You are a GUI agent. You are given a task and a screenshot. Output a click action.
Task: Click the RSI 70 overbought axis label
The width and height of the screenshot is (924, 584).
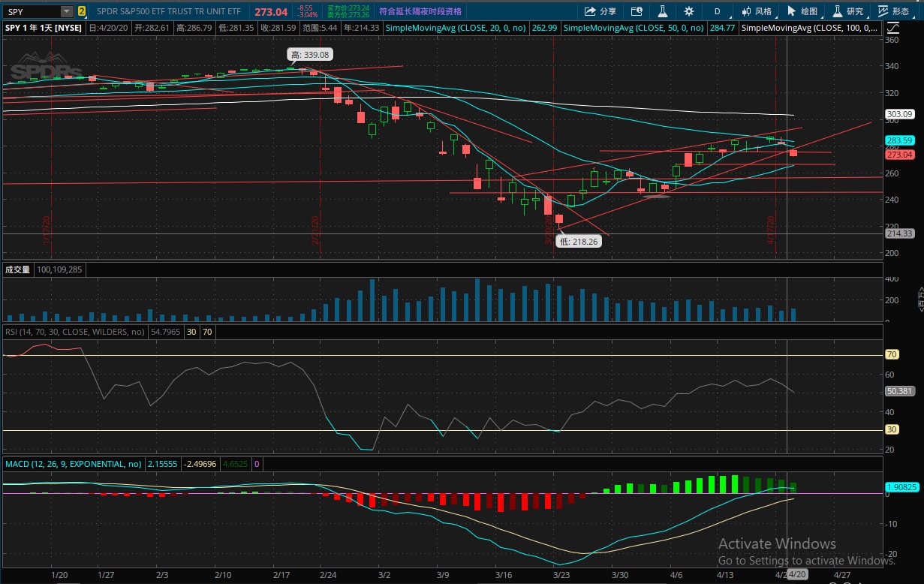pos(892,354)
